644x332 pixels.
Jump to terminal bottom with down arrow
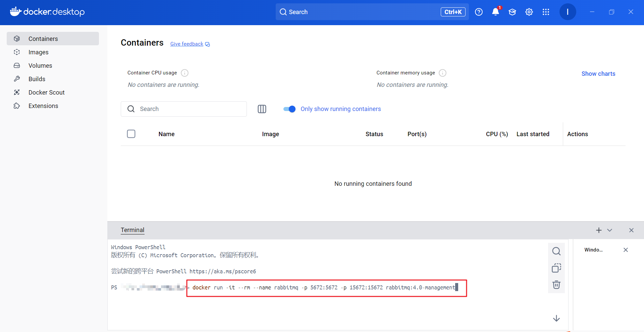tap(556, 318)
